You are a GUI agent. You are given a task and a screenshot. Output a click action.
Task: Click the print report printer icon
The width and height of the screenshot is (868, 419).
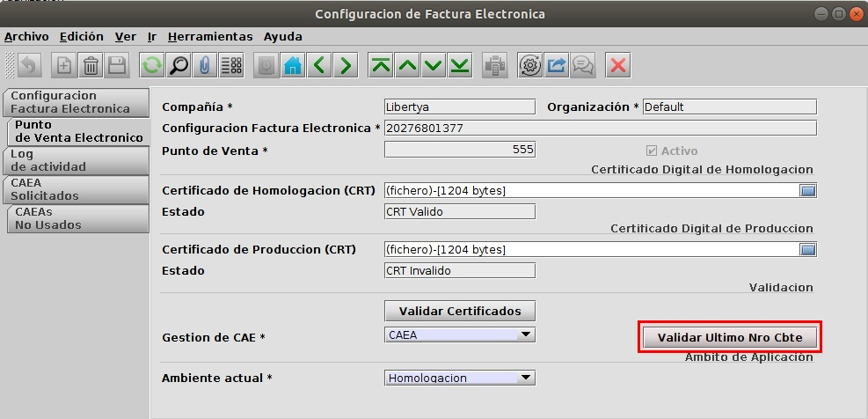click(494, 66)
